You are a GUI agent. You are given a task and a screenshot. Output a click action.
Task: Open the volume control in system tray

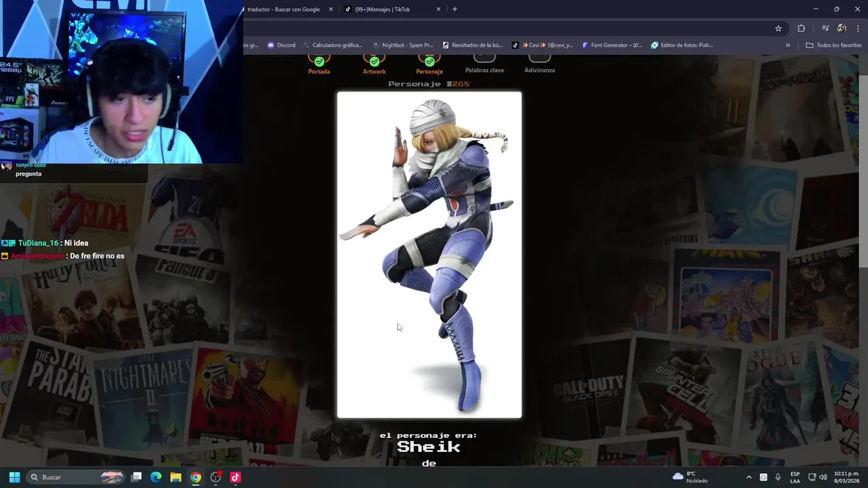tap(823, 477)
